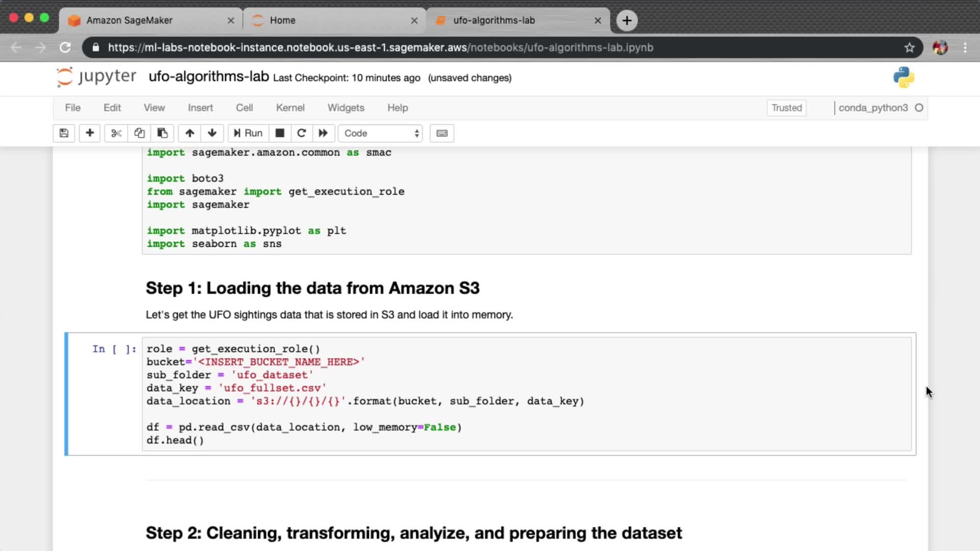Click the save and checkpoint icon
The width and height of the screenshot is (980, 551).
(64, 133)
